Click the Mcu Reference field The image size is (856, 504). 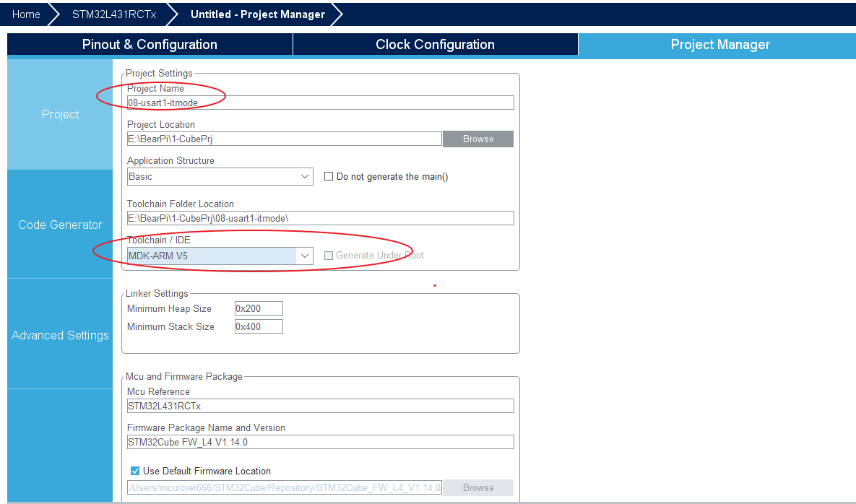pos(321,406)
